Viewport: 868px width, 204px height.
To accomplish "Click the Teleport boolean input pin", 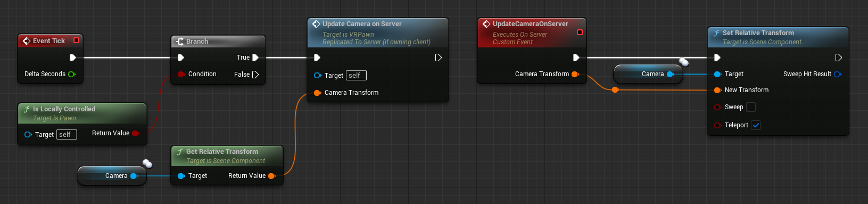I will coord(718,125).
